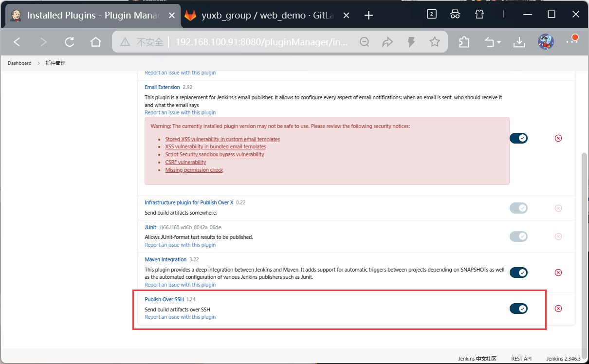
Task: Open the 插件管理 breadcrumb
Action: (55, 63)
